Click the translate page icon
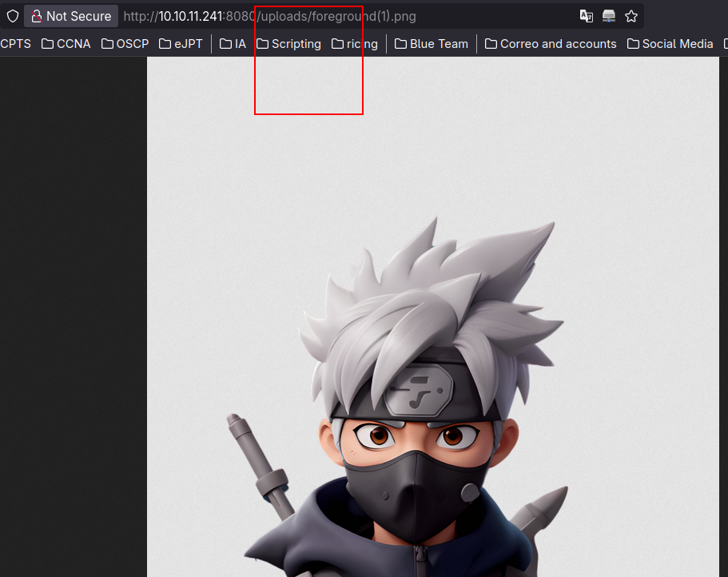728x577 pixels. pyautogui.click(x=587, y=16)
